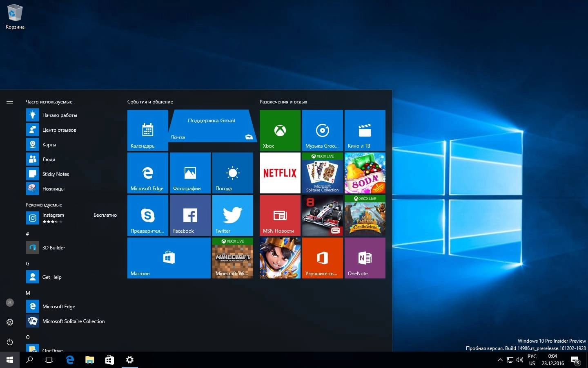Screen dimensions: 588x368
Task: Open Начало работы from list
Action: coord(72,115)
